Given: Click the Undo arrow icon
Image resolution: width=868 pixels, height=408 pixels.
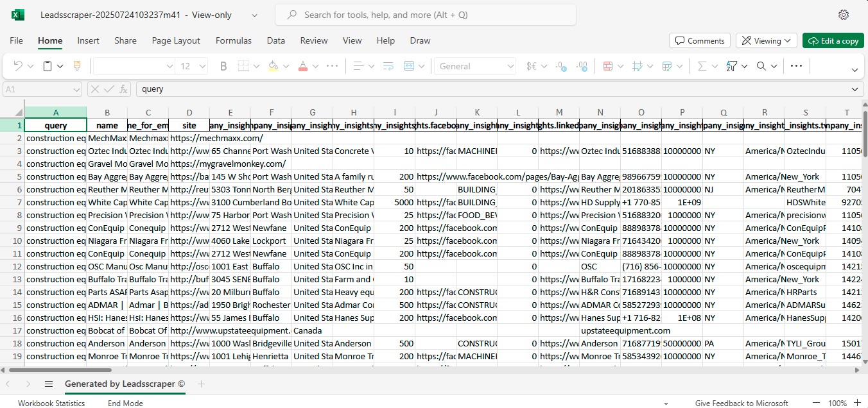Looking at the screenshot, I should point(18,66).
